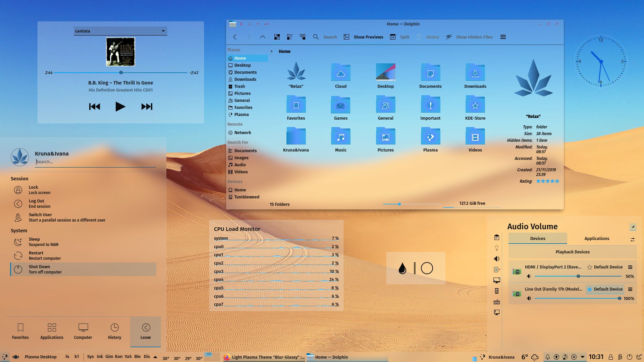Click the HDMI playback volume slider
The image size is (644, 362).
click(x=578, y=276)
